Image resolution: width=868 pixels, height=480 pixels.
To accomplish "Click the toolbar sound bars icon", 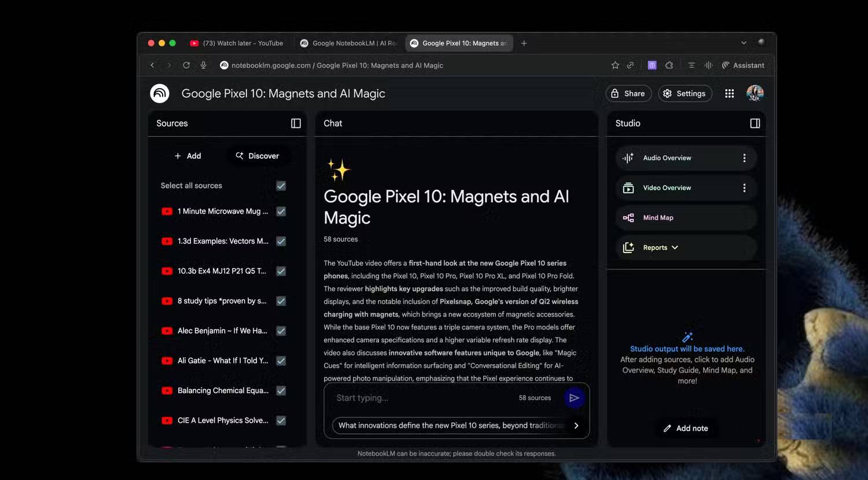I will coord(708,65).
